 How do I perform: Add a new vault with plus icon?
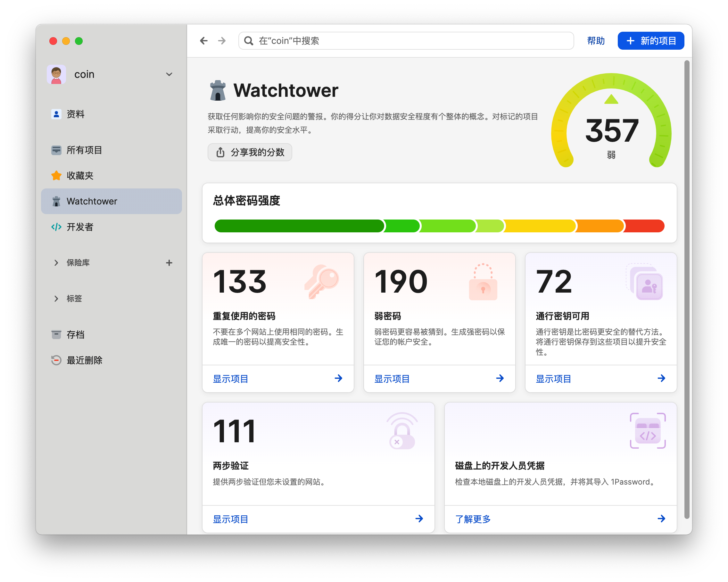[169, 263]
